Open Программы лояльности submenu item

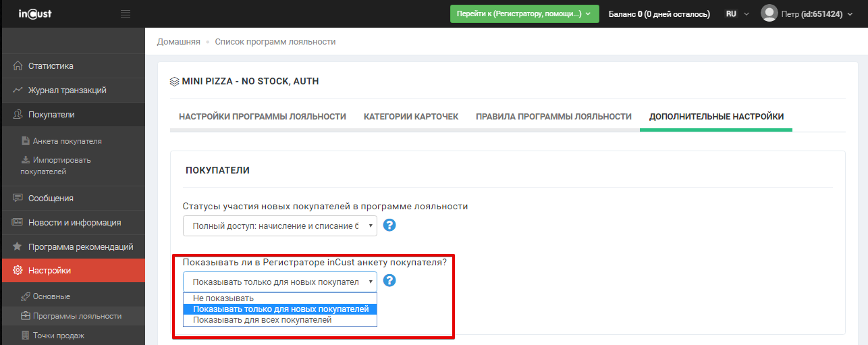(72, 316)
